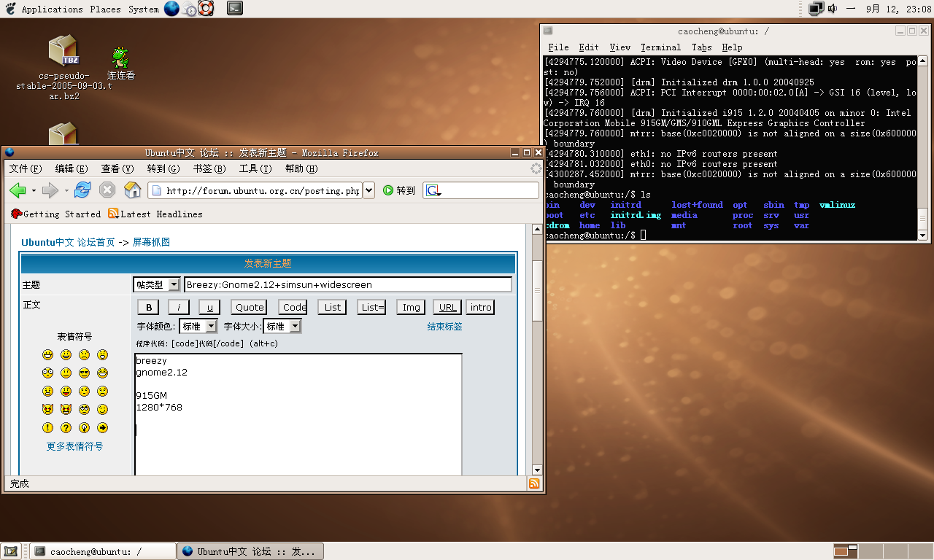
Task: Open the System menu in the top panel
Action: (144, 9)
